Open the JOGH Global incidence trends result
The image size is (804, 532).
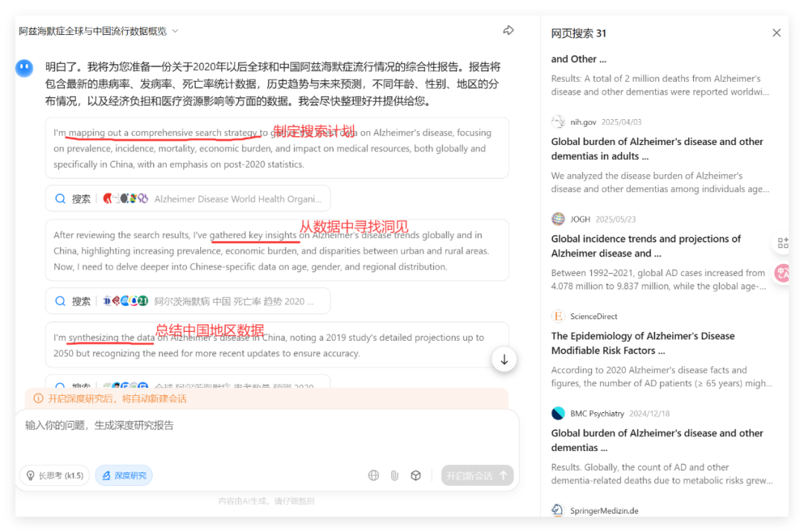(x=662, y=253)
